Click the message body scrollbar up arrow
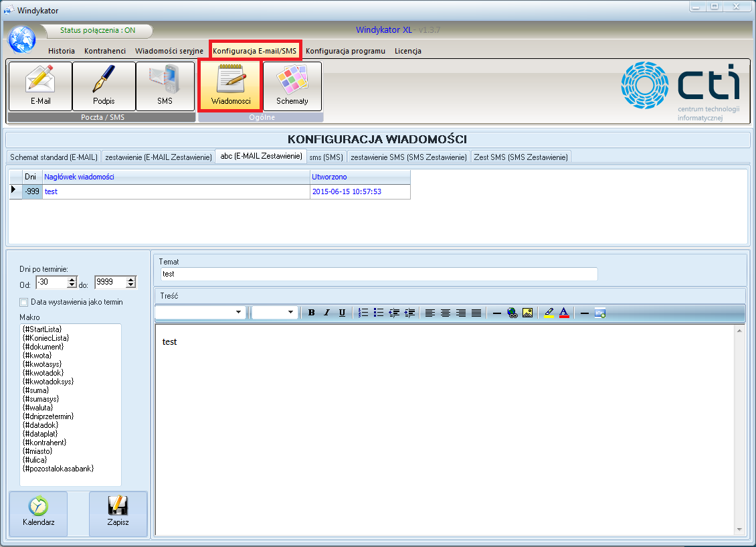This screenshot has width=756, height=547. (x=739, y=331)
